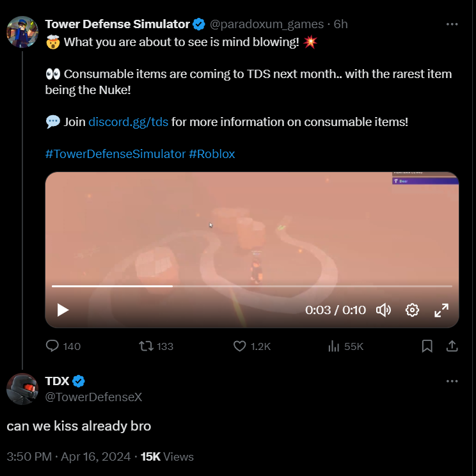Like the Tower Defense Simulator tweet
Viewport: 476px width, 476px height.
click(251, 346)
